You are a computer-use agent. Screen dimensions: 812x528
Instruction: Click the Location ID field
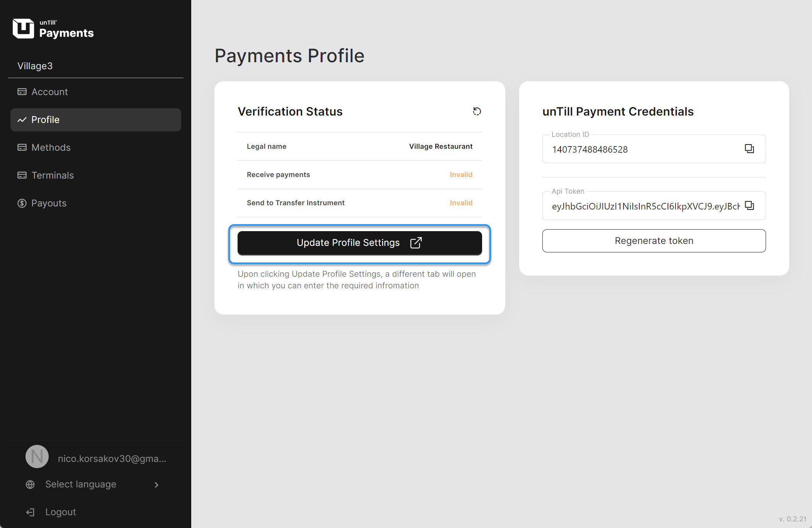point(641,149)
